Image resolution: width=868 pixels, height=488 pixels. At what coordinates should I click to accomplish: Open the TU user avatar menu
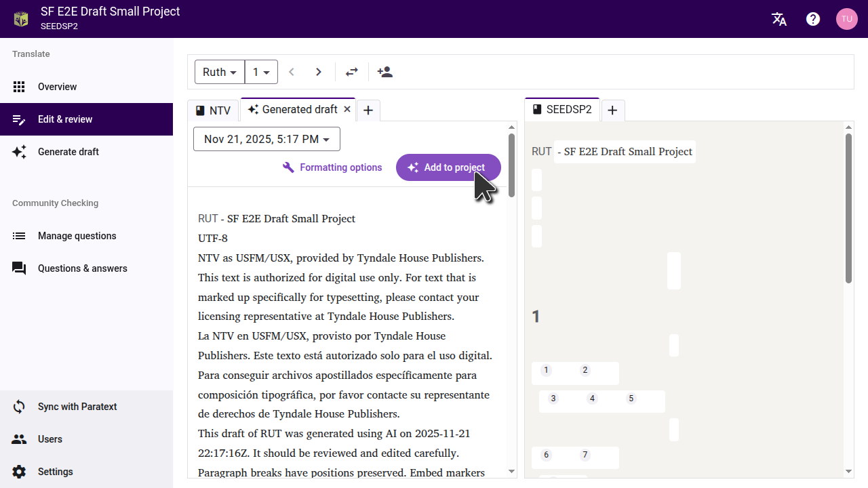(x=846, y=19)
